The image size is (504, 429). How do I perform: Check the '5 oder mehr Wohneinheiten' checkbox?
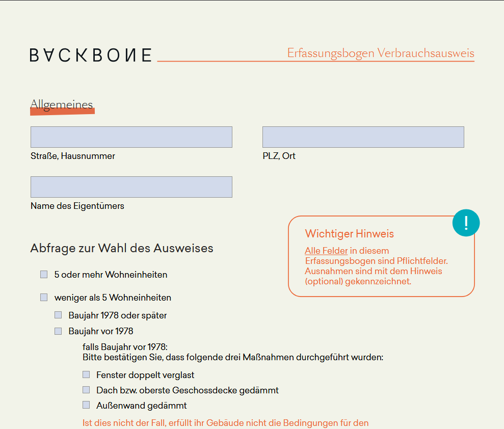point(43,274)
